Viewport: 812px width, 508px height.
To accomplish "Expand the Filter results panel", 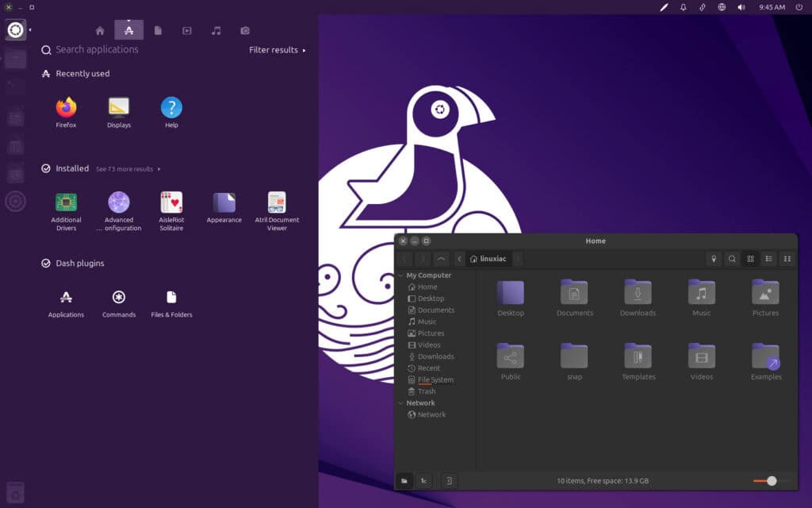I will tap(277, 50).
